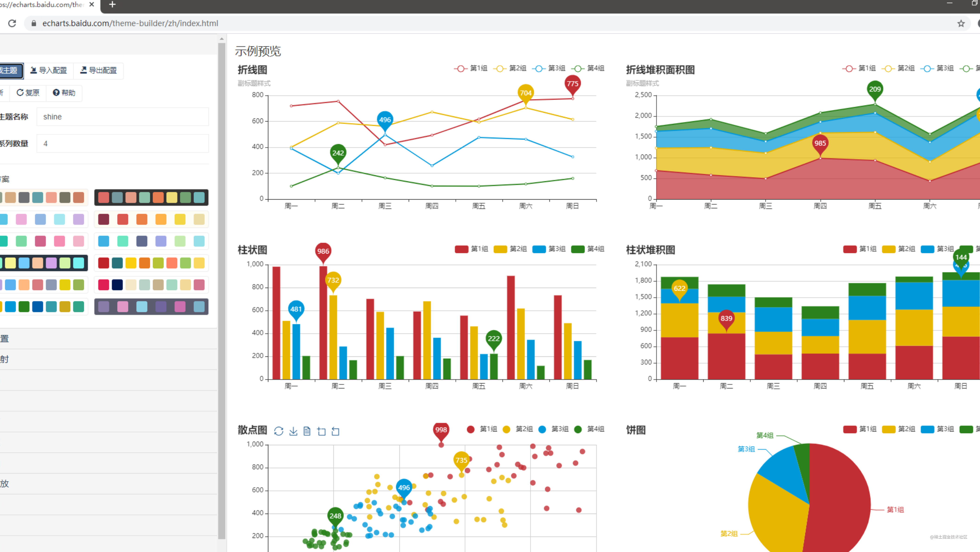
Task: Save the scatter chart as an image
Action: 293,431
